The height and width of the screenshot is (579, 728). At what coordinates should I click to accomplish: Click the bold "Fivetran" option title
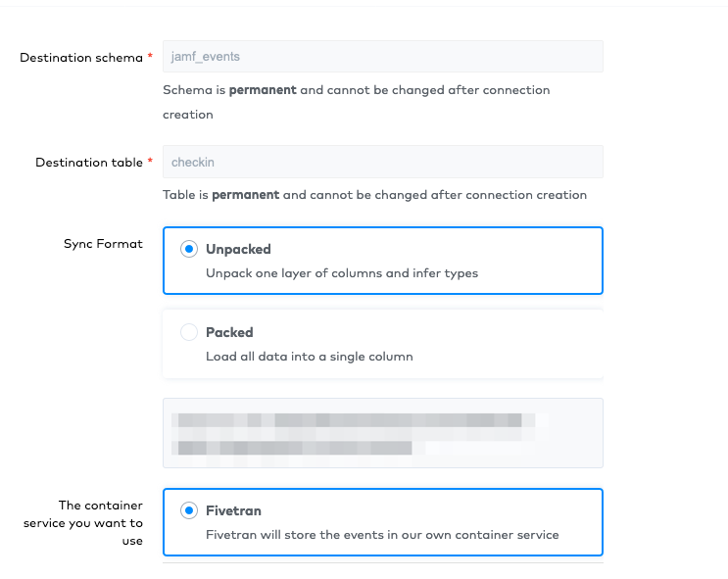coord(233,510)
